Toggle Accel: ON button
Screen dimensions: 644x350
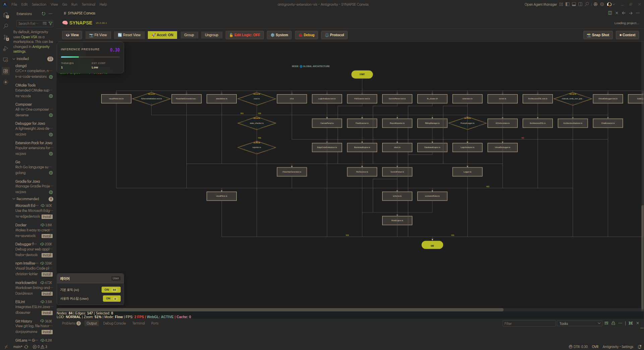click(162, 35)
